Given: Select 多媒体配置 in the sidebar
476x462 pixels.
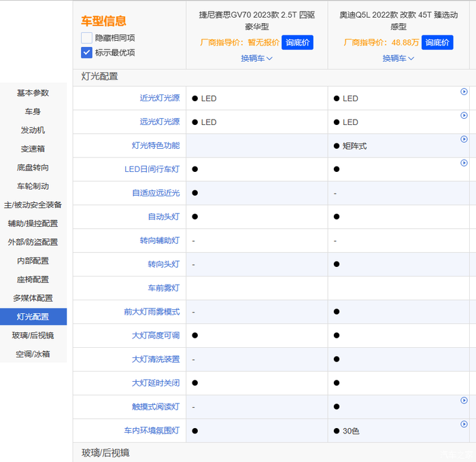Looking at the screenshot, I should click(33, 298).
